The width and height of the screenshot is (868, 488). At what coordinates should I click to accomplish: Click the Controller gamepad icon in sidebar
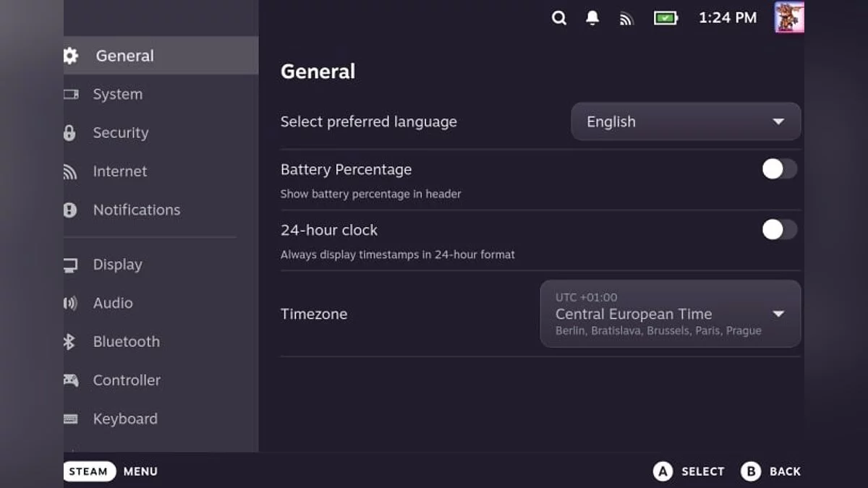coord(70,380)
